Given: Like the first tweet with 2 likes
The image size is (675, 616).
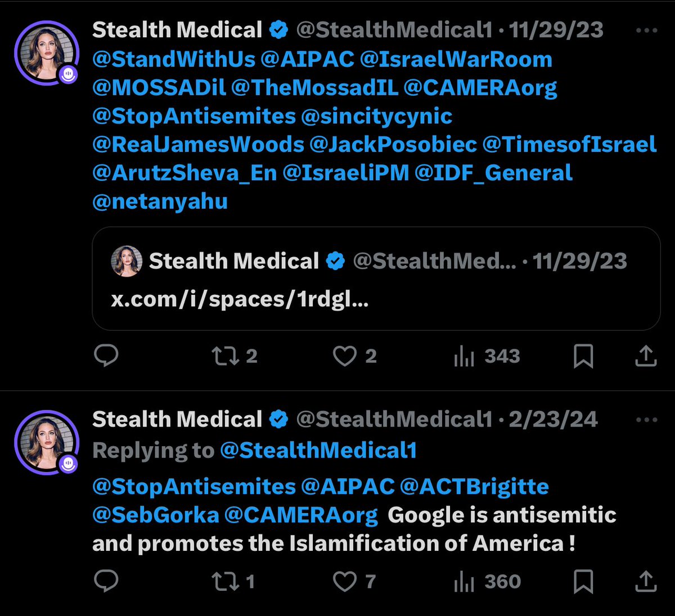Looking at the screenshot, I should tap(345, 356).
